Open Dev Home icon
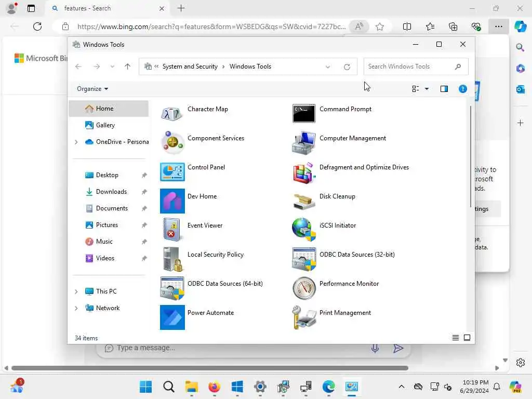This screenshot has height=399, width=532. tap(172, 201)
